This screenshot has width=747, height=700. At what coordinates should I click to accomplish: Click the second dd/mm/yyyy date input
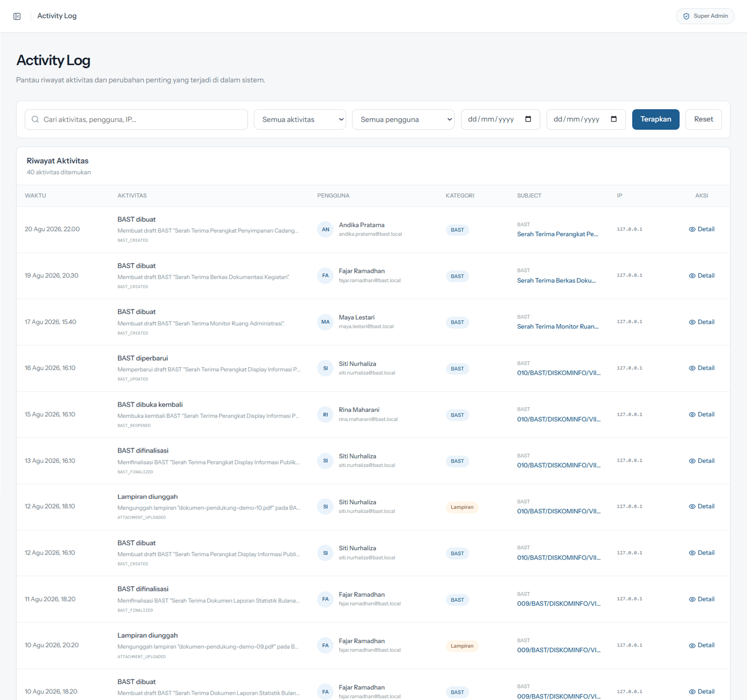(x=586, y=119)
